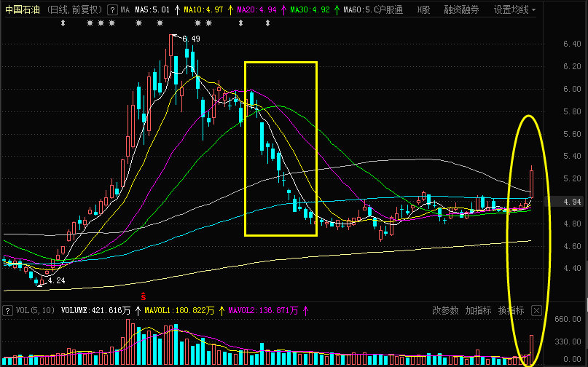Click the 6.40 price axis label
This screenshot has width=588, height=367.
[572, 44]
